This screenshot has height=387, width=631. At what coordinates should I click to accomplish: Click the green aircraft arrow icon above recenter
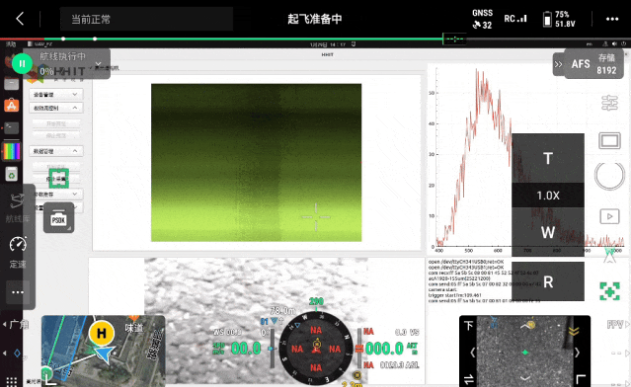coord(610,255)
